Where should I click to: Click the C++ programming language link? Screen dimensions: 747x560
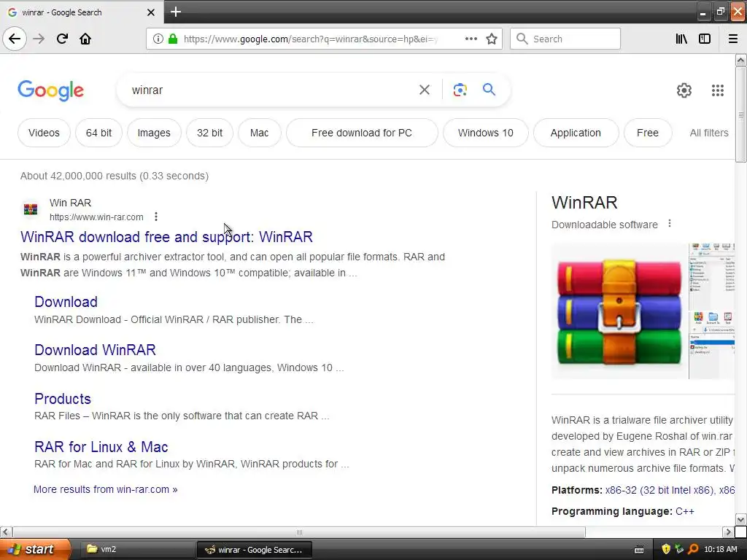[x=684, y=511]
